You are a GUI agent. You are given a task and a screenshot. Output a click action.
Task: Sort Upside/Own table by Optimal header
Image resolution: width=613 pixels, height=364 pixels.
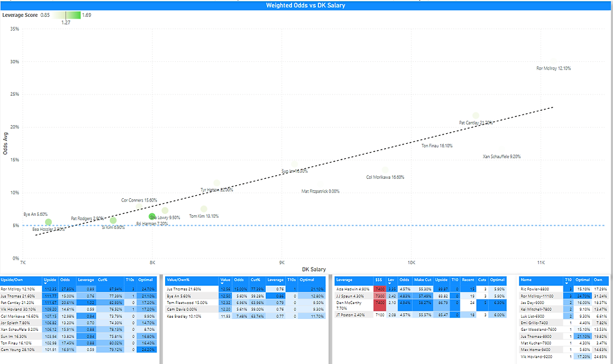[x=145, y=280]
